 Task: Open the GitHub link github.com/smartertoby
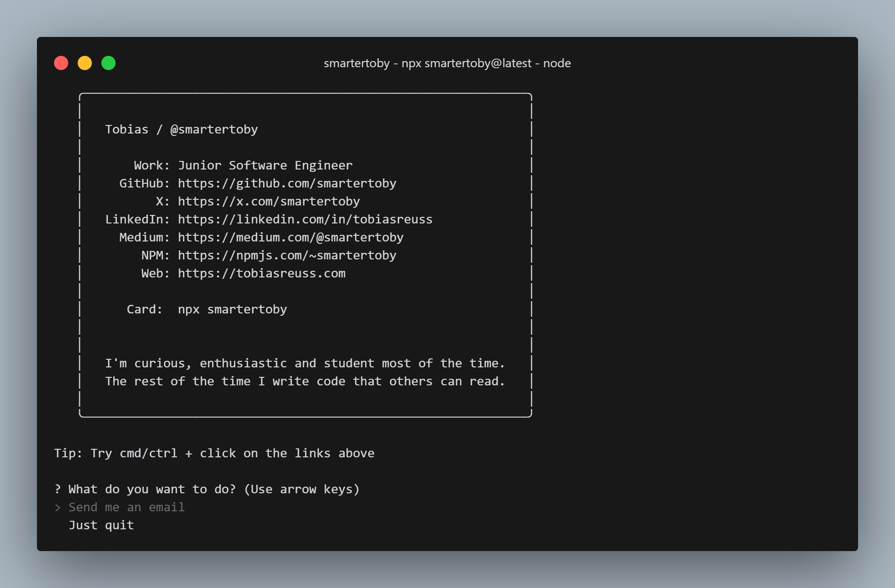[x=287, y=184]
